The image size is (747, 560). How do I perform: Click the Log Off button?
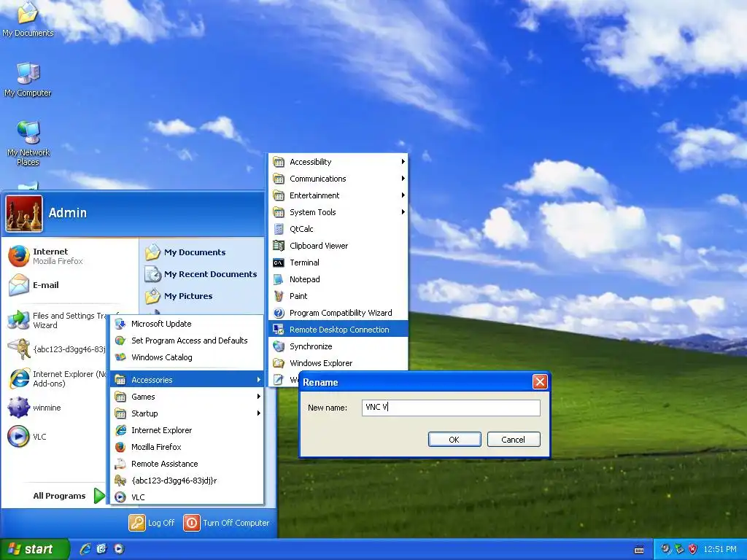point(152,523)
